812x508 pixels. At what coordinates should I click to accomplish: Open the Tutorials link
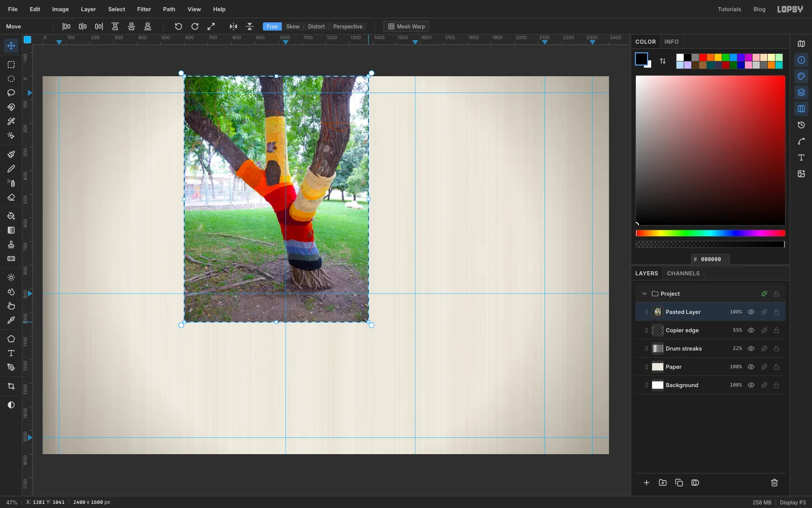(729, 9)
